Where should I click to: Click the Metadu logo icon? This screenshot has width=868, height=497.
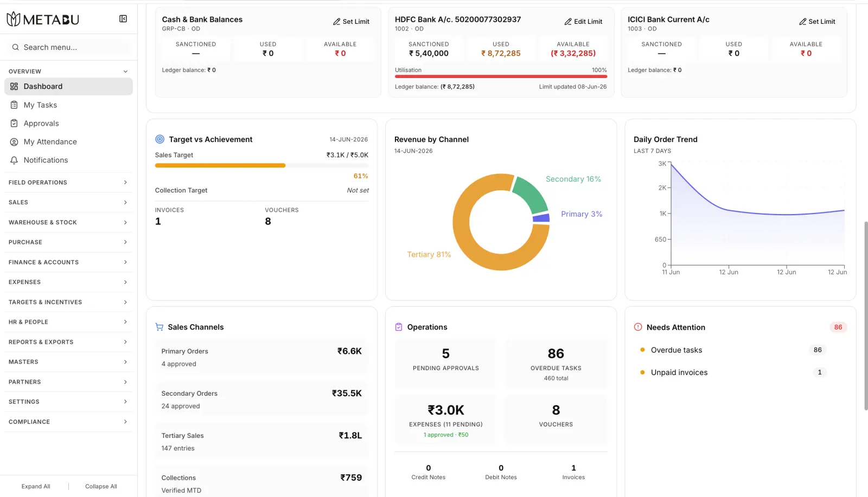(14, 20)
